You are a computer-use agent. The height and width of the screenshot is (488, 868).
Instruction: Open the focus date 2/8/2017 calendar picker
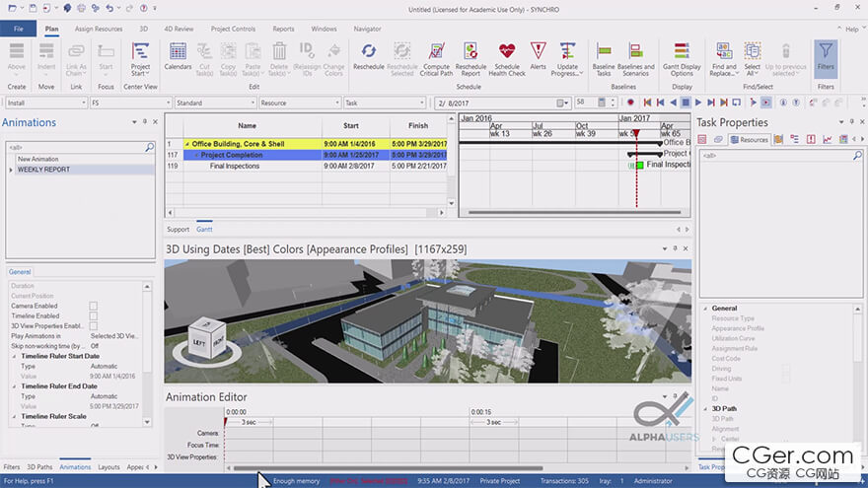[x=561, y=103]
